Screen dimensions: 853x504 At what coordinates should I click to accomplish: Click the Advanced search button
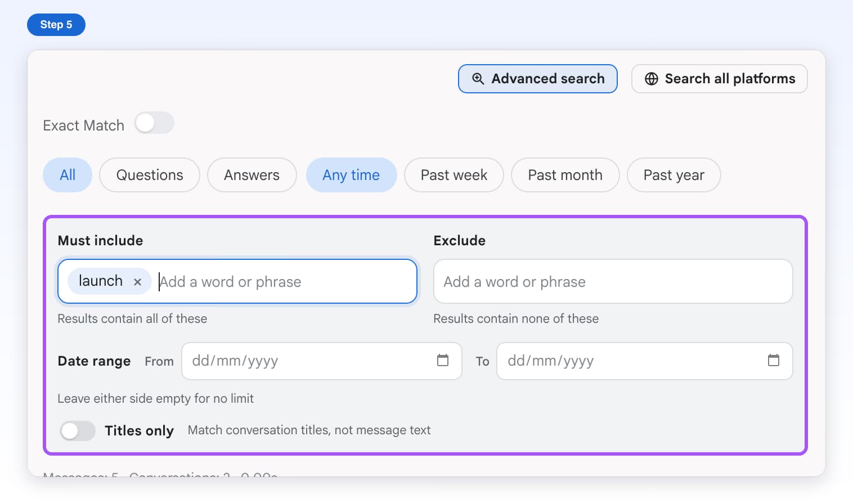[538, 79]
